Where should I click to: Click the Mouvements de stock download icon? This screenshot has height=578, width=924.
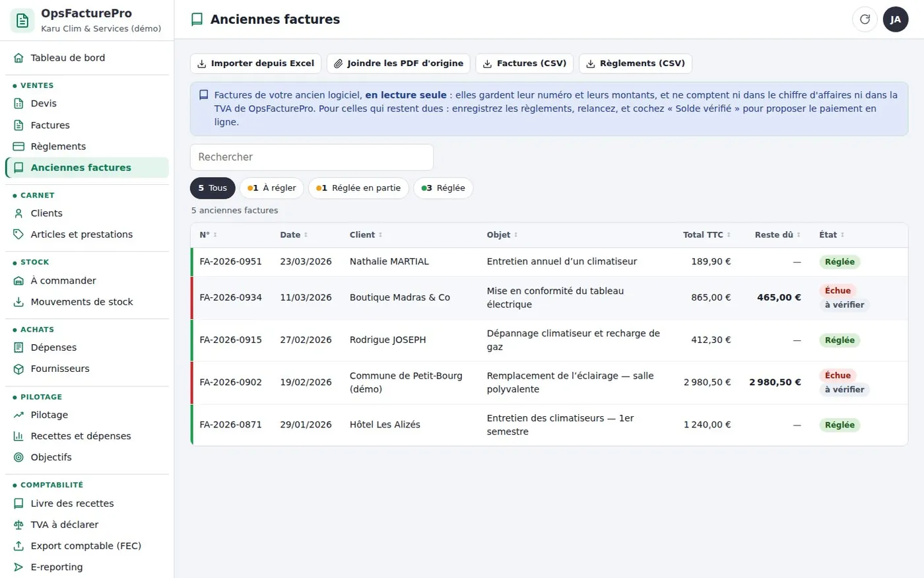pyautogui.click(x=18, y=301)
